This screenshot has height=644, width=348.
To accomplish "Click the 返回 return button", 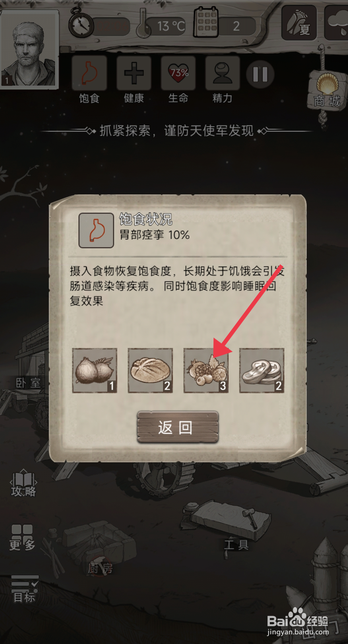I will 177,427.
